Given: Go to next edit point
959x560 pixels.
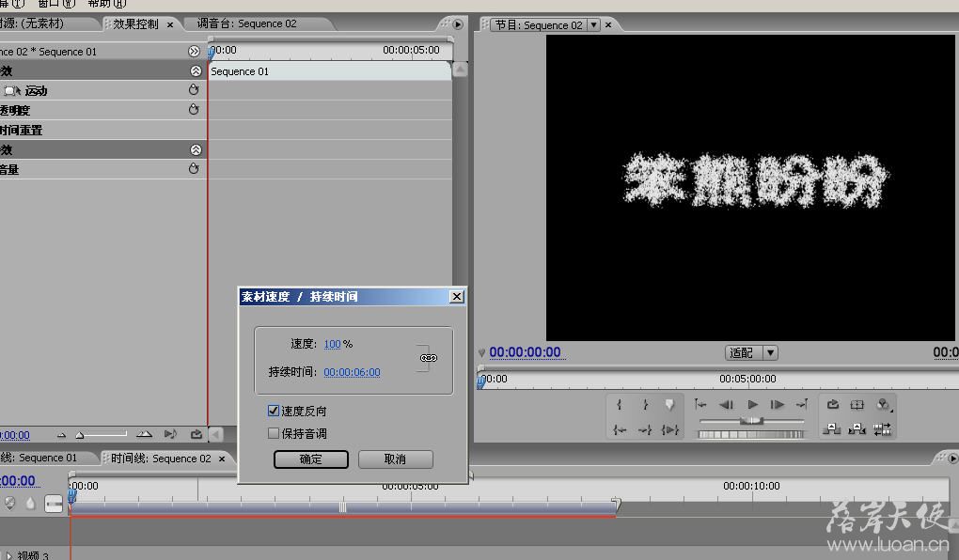Looking at the screenshot, I should 802,405.
